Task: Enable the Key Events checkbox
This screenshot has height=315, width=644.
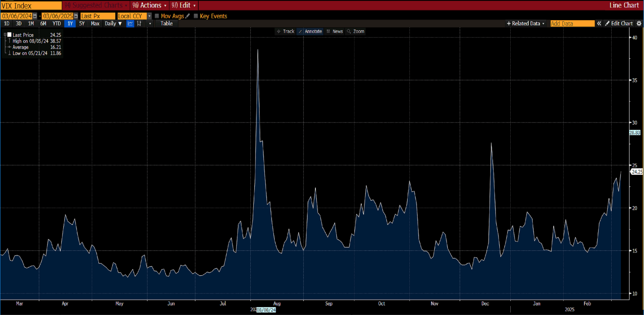Action: pyautogui.click(x=196, y=16)
